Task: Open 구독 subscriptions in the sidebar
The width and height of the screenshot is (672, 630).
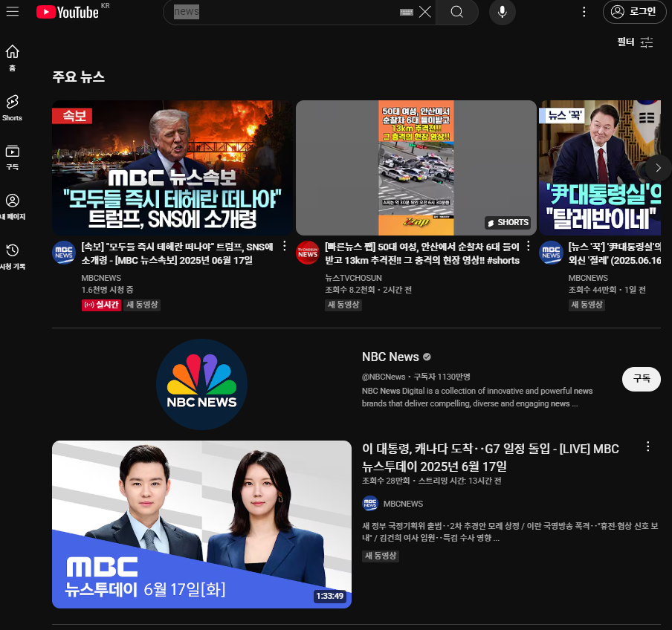Action: 13,157
